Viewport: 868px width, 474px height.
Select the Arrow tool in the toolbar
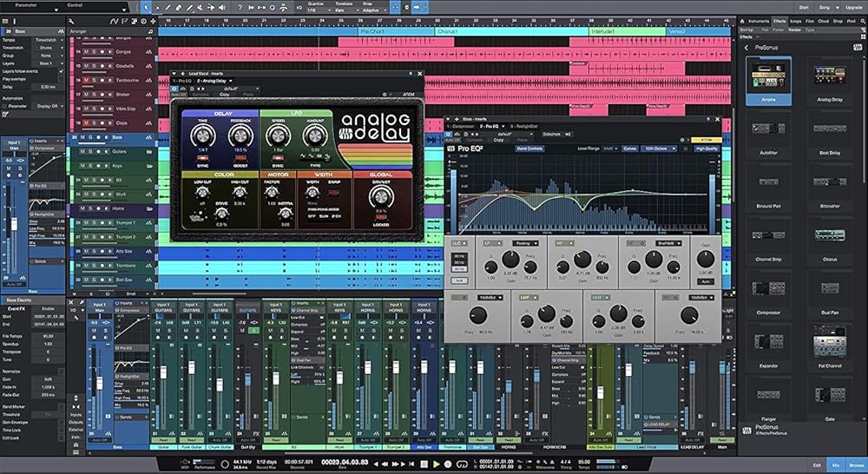146,7
